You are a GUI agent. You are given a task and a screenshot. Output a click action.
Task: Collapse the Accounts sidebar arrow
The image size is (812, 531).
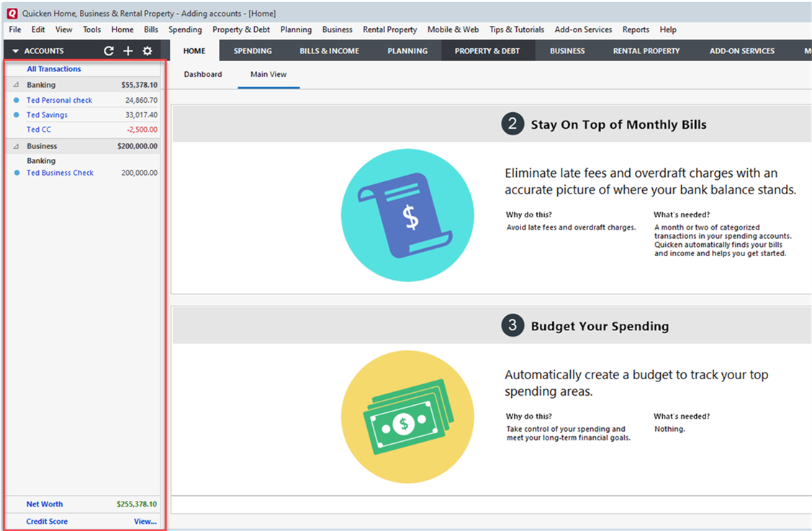click(15, 51)
